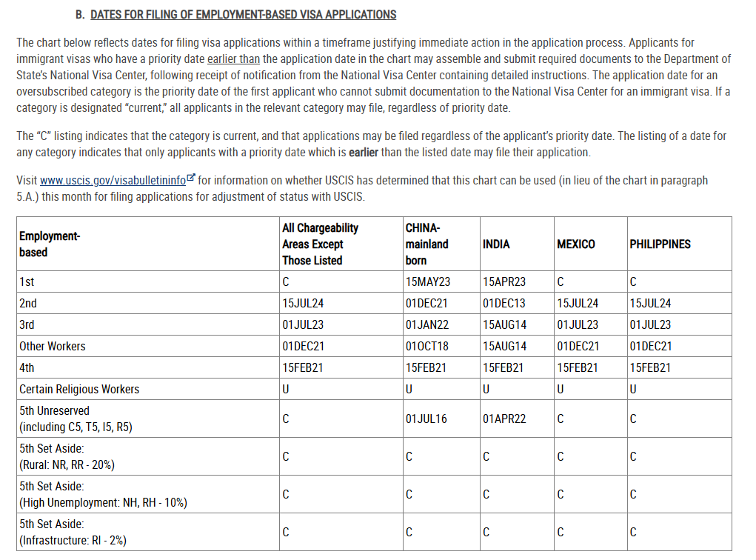Click the underlined "earlier than" text
Viewport: 756px width, 560px height.
click(233, 59)
